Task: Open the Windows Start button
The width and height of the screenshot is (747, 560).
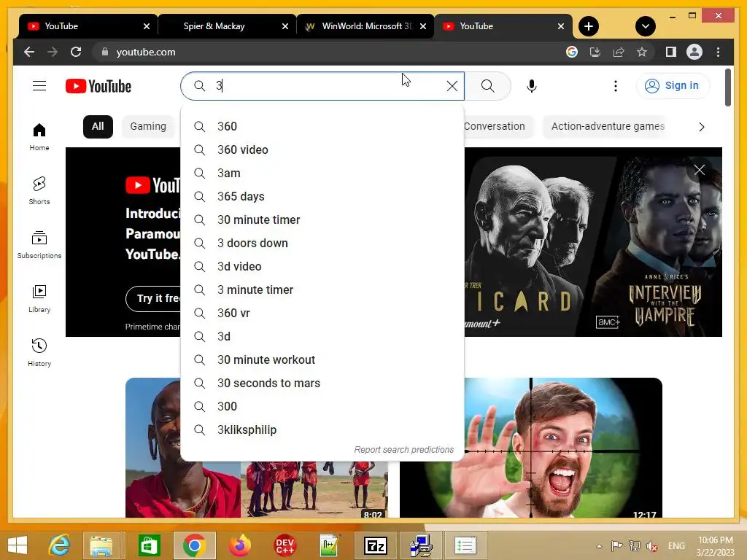Action: 18,545
